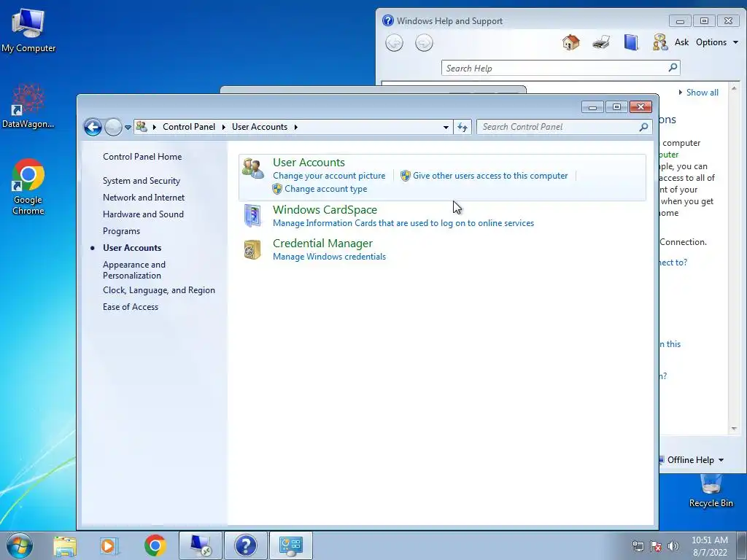
Task: Click the magnifier in Search Help box
Action: point(673,68)
